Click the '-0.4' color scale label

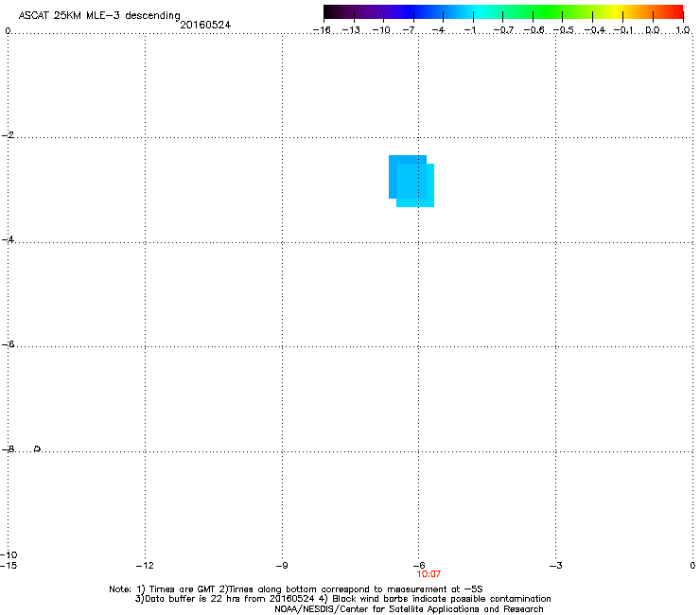(x=595, y=30)
